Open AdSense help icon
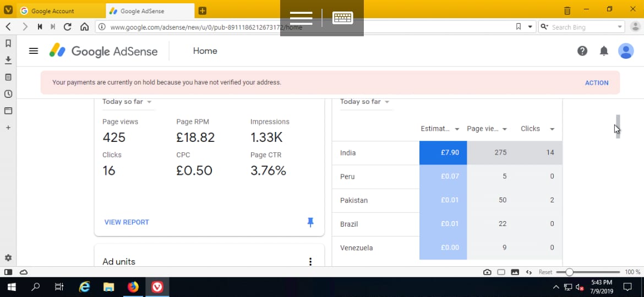 click(582, 51)
